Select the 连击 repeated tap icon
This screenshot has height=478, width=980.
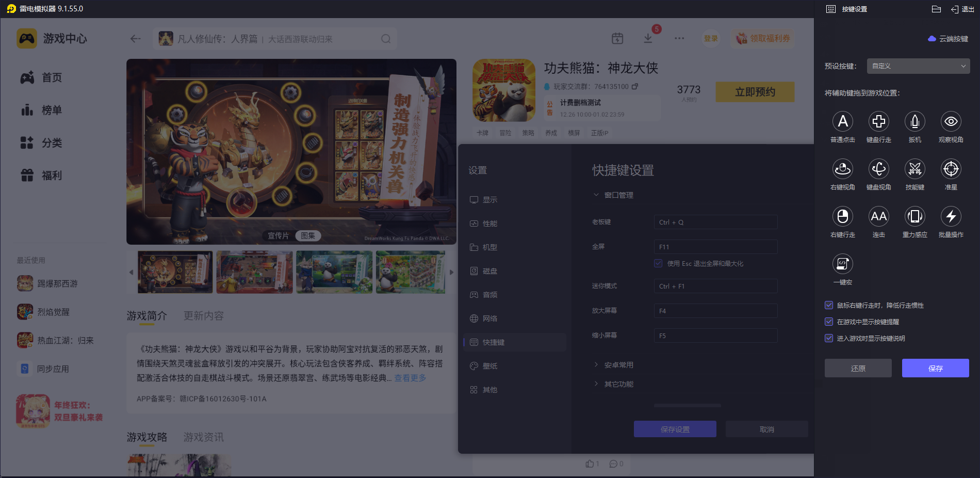coord(878,216)
